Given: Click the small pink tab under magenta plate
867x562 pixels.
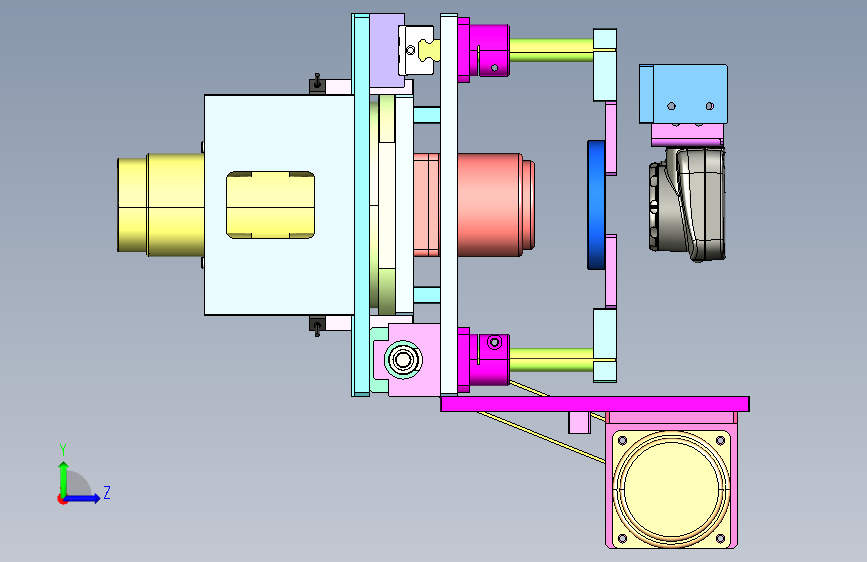Looking at the screenshot, I should tap(579, 423).
